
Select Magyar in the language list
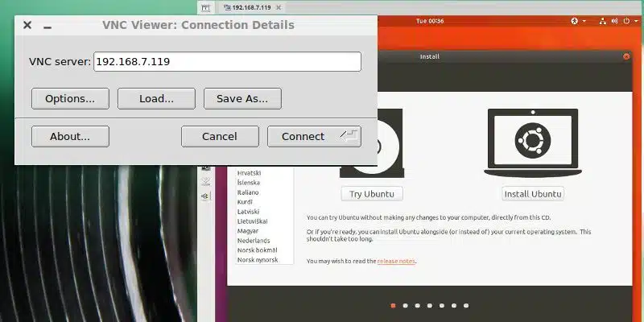coord(248,231)
